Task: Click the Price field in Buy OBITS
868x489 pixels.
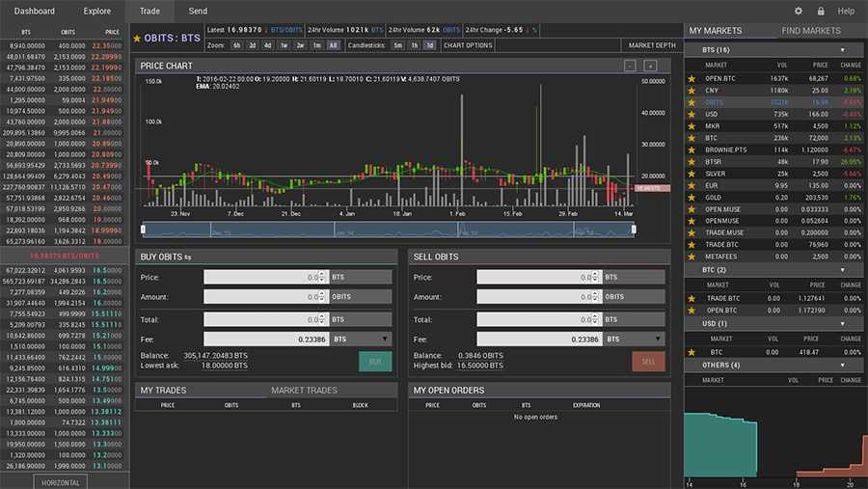Action: [266, 277]
